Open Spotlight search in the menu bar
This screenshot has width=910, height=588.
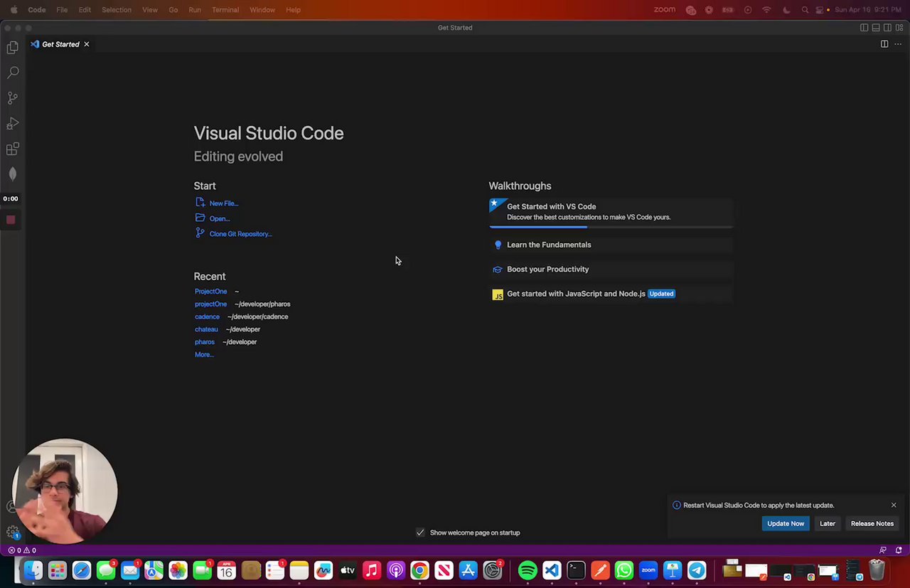[x=805, y=10]
